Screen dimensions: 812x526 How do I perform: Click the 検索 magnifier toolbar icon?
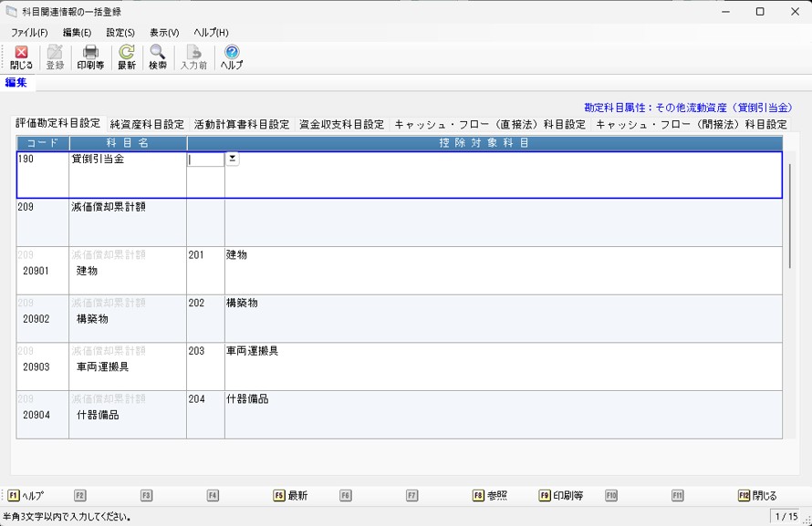(x=158, y=57)
